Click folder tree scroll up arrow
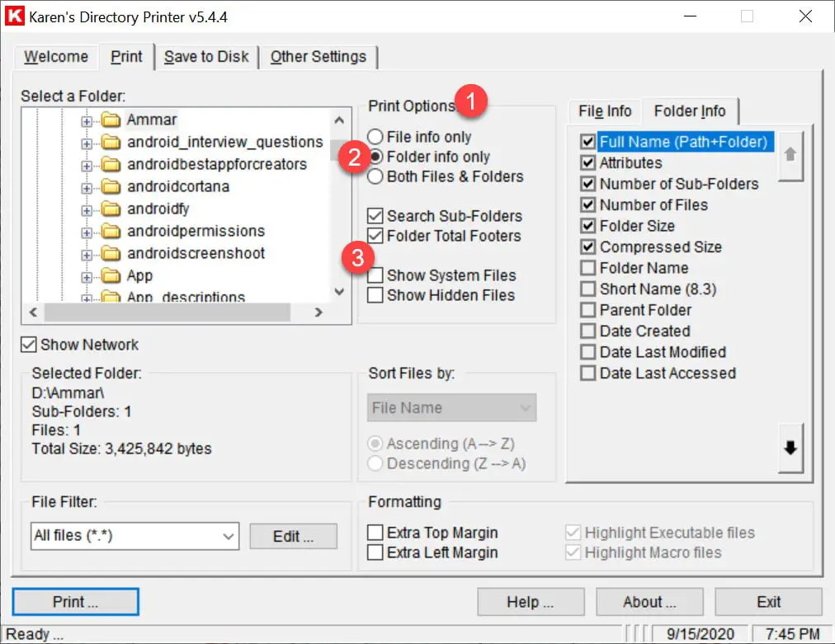This screenshot has width=835, height=644. pyautogui.click(x=339, y=120)
